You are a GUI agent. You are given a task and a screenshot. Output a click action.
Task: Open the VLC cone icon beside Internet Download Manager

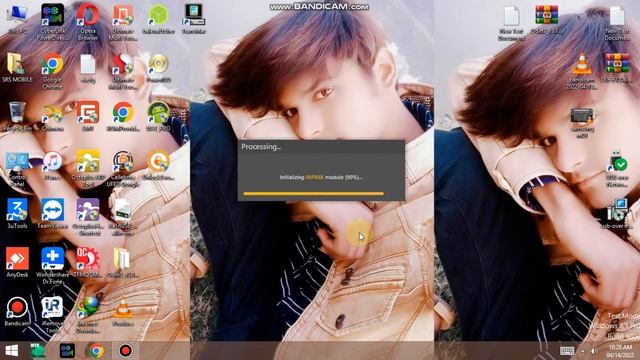click(x=123, y=311)
